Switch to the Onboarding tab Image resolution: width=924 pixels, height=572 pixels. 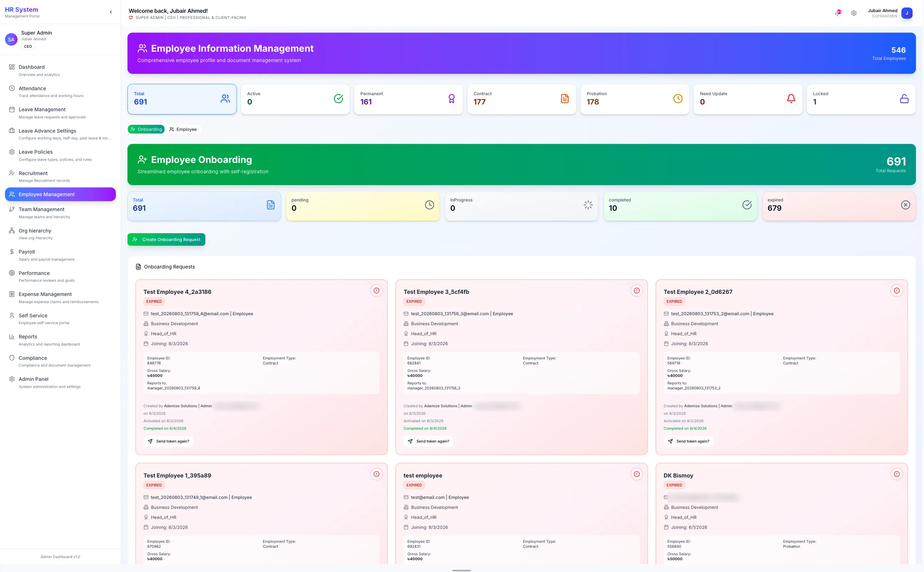146,129
